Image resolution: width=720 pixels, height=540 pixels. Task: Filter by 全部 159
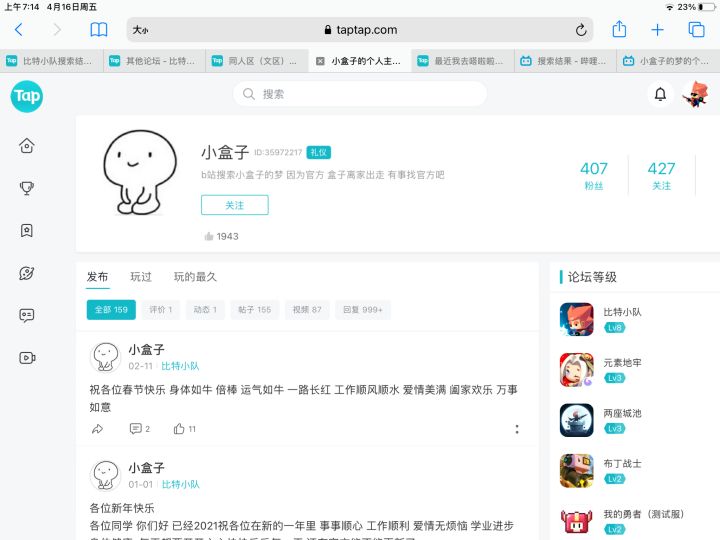tap(111, 310)
